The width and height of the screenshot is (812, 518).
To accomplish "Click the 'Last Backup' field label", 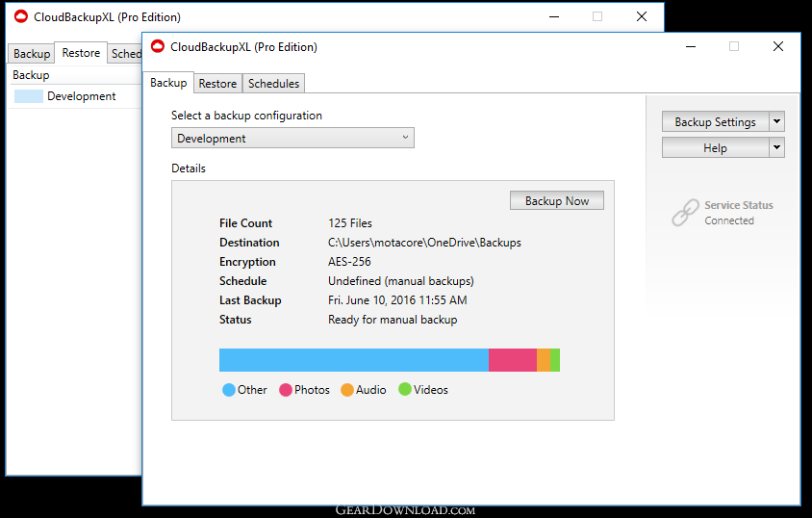I will click(250, 300).
